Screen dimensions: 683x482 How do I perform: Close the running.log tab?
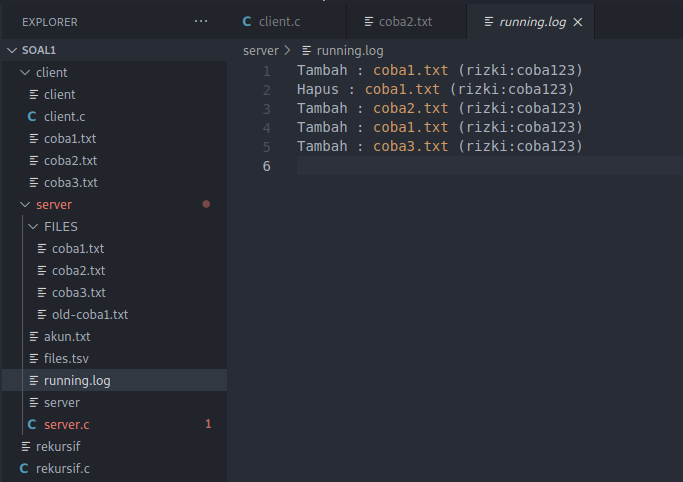(x=578, y=22)
